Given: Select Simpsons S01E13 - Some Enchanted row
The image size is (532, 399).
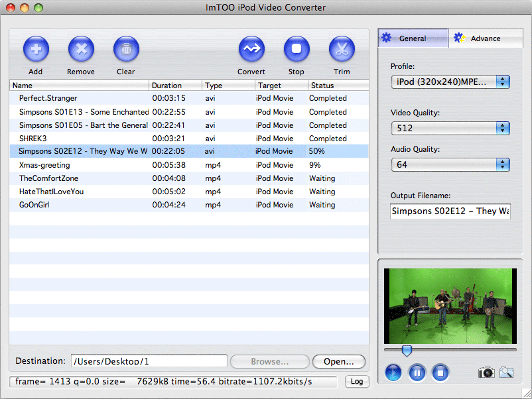Looking at the screenshot, I should 189,112.
